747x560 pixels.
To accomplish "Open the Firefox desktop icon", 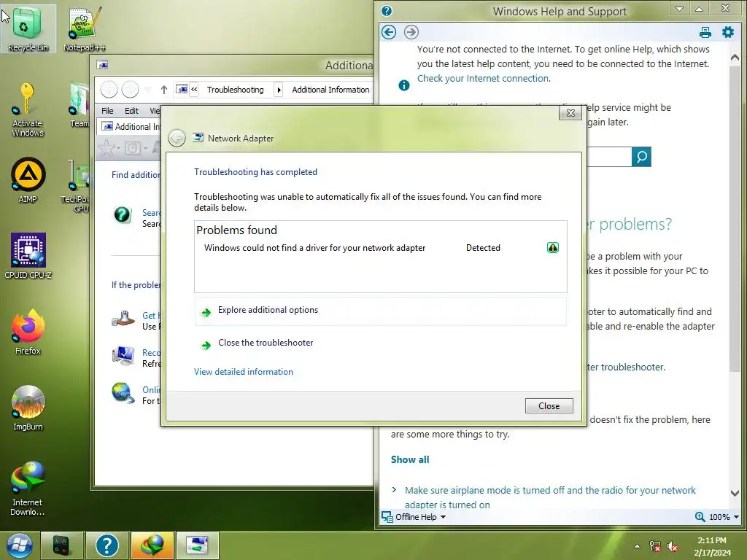I will point(28,332).
